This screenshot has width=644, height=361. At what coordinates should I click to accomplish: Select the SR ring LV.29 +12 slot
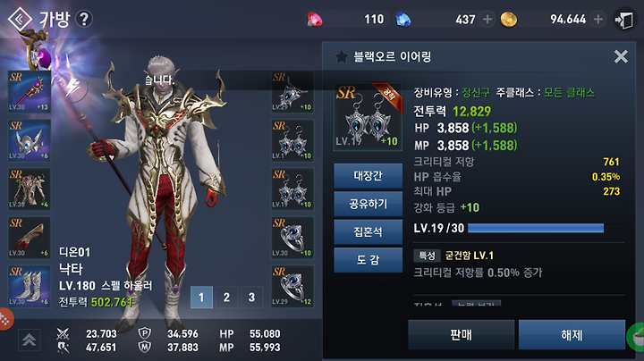(x=292, y=286)
